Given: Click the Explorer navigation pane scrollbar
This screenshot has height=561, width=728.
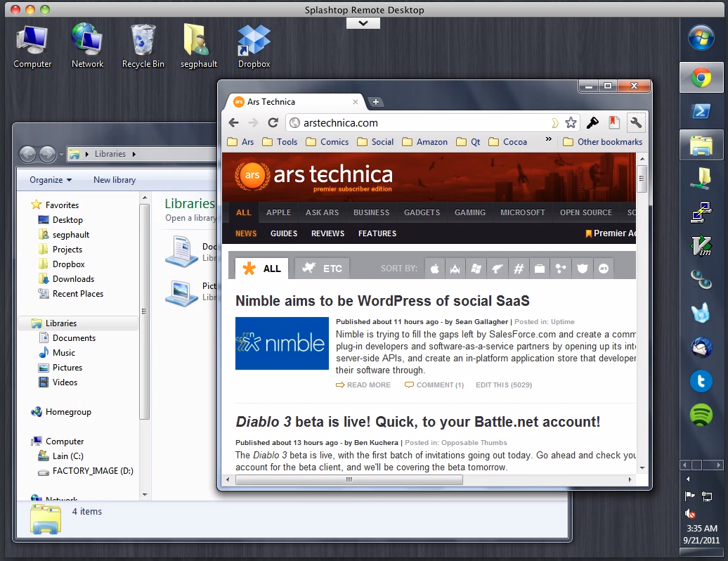Looking at the screenshot, I should [144, 311].
